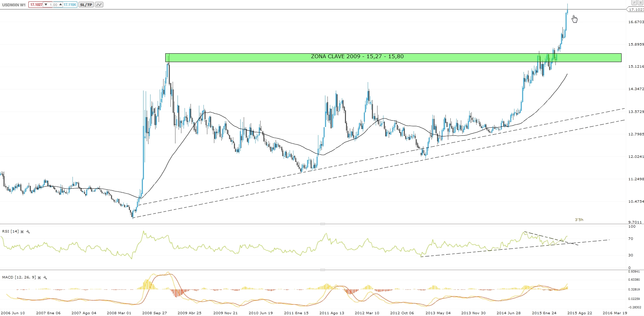This screenshot has height=316, width=644.
Task: Click MACD scale value 0.32819
Action: pos(634,290)
